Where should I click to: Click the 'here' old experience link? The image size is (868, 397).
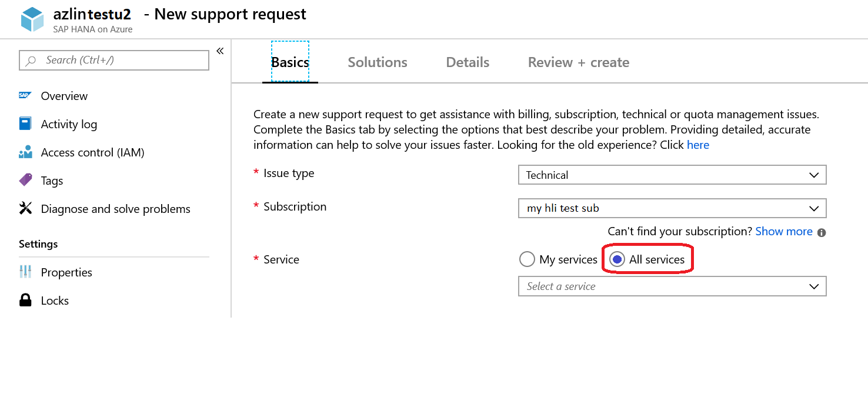coord(698,145)
